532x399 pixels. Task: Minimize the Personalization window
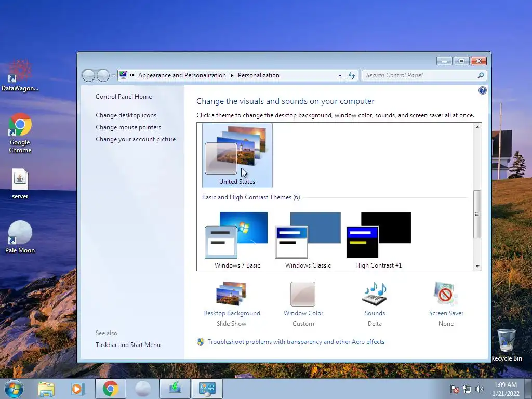[445, 61]
